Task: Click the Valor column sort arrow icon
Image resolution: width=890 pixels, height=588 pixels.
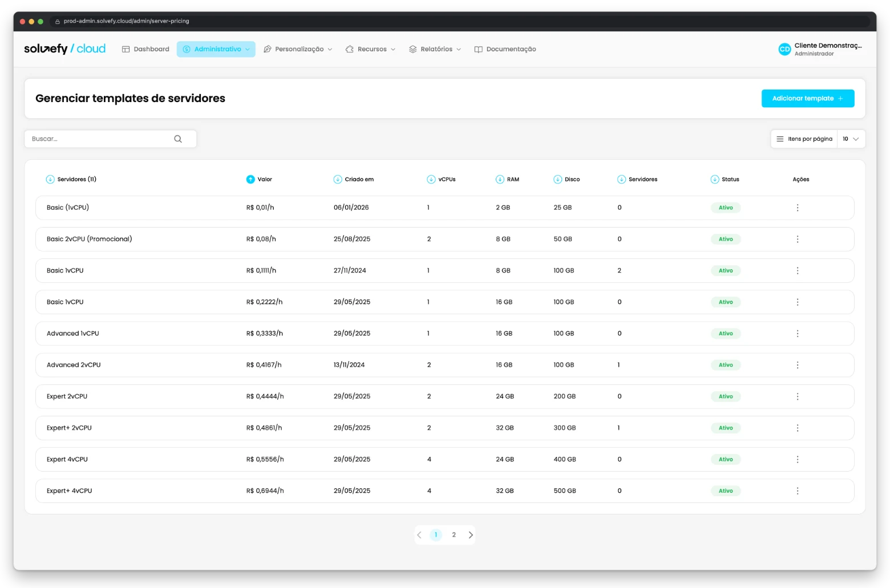Action: coord(250,179)
